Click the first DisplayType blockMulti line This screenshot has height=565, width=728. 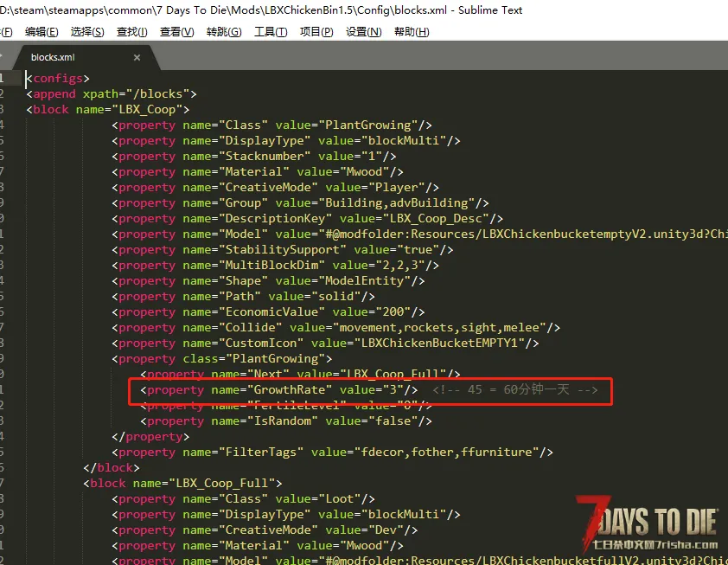[x=286, y=141]
